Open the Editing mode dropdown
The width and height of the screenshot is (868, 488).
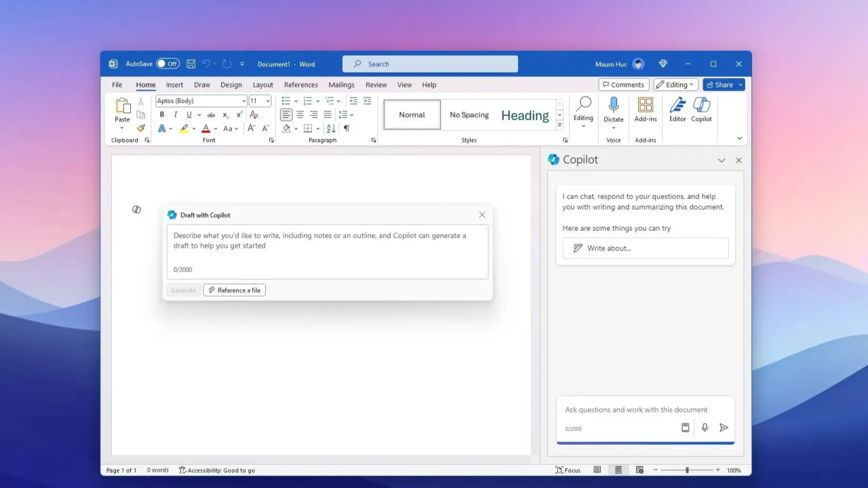pos(676,85)
